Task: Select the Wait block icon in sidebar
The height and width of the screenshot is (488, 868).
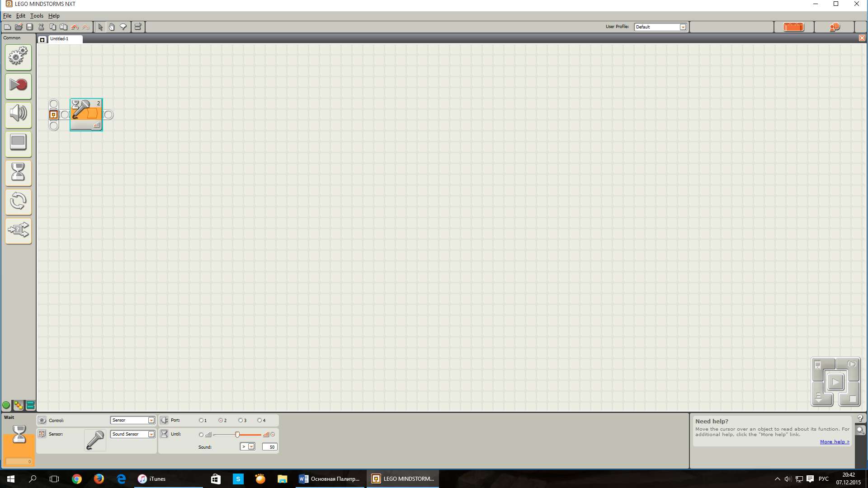Action: point(18,173)
